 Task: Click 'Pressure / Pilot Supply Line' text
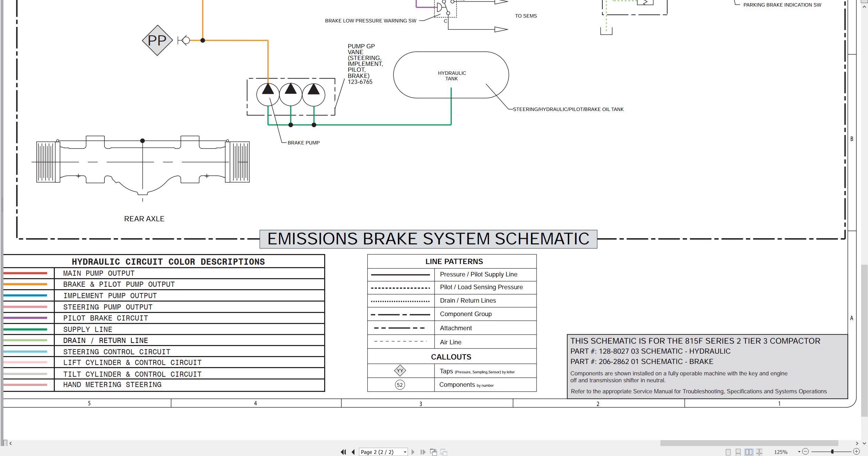point(479,274)
